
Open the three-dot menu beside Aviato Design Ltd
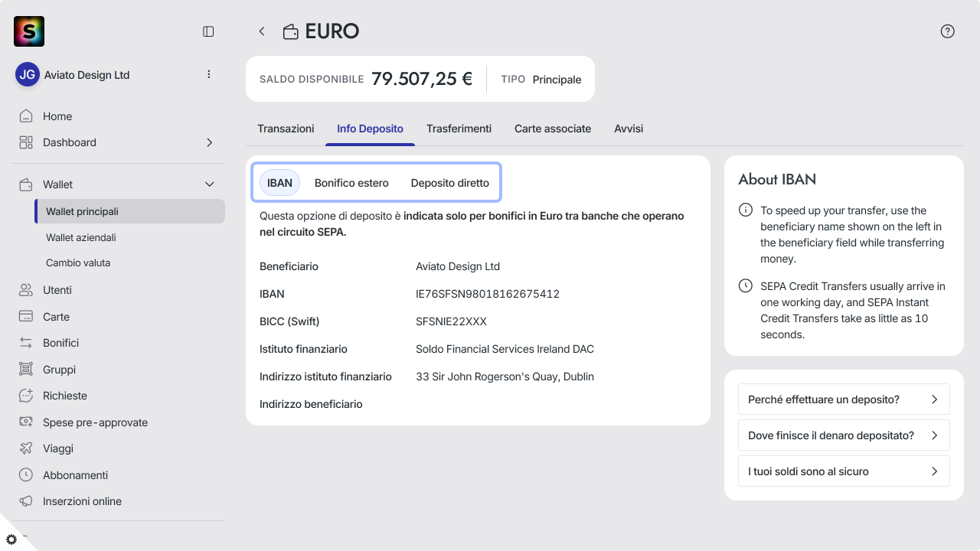[209, 74]
